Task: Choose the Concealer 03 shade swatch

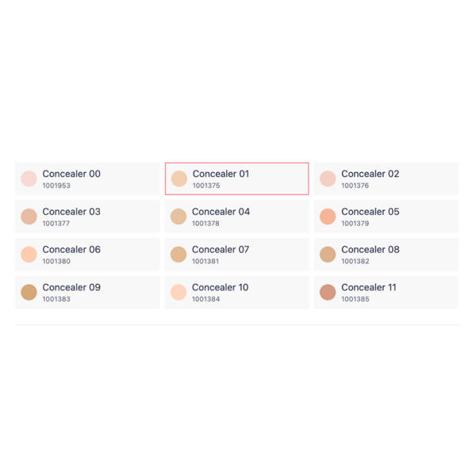Action: pyautogui.click(x=29, y=217)
